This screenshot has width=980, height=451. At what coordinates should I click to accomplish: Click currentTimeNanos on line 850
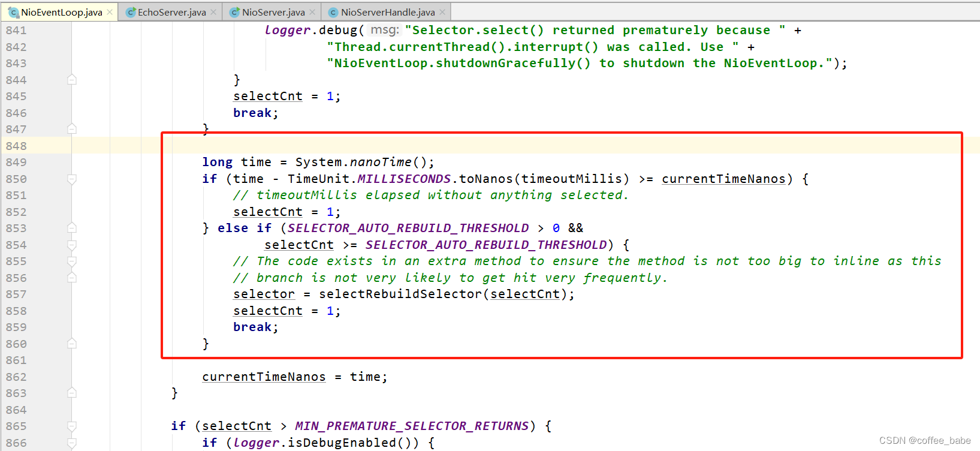[x=723, y=179]
